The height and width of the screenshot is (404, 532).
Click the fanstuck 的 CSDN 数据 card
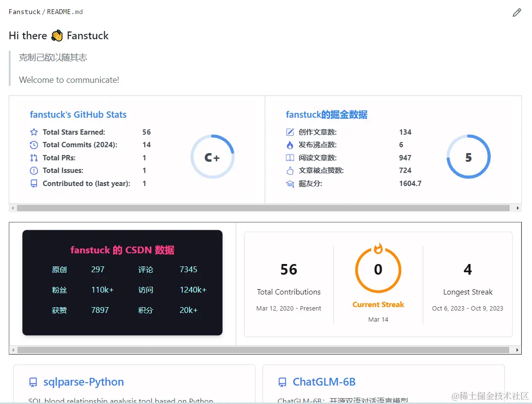[x=123, y=283]
